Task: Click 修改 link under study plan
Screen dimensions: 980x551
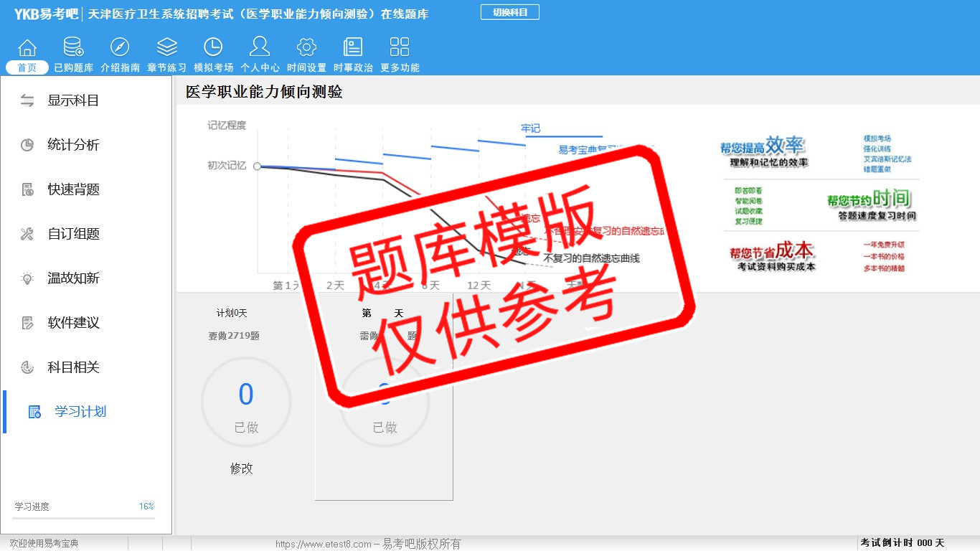Action: point(242,468)
